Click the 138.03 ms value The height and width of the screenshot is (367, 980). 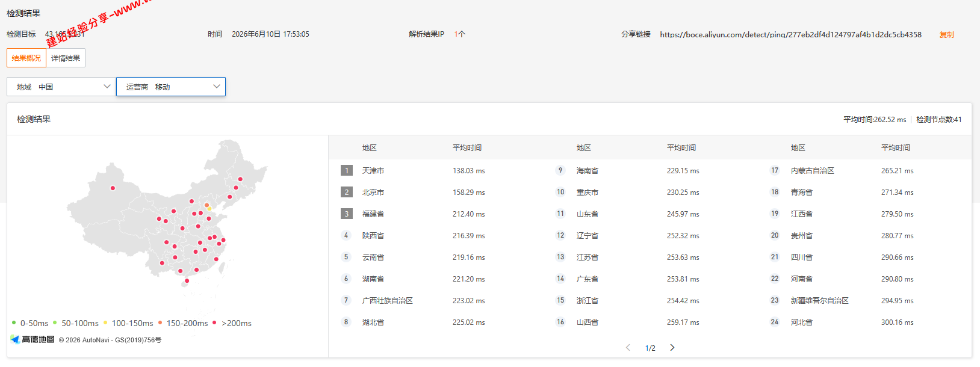tap(469, 171)
